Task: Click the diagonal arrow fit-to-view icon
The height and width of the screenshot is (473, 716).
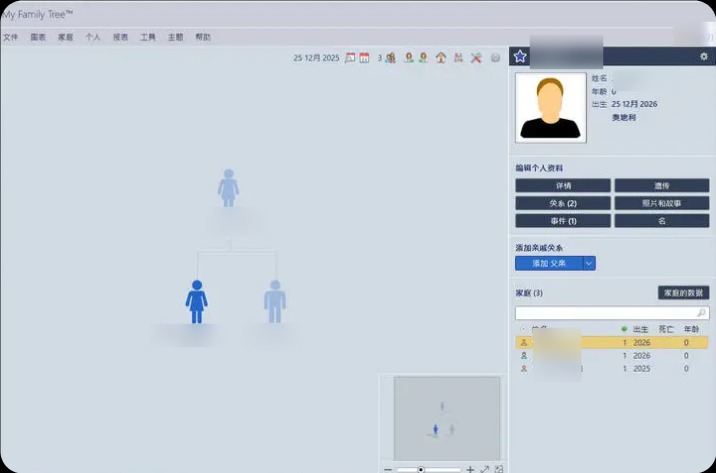Action: pos(484,469)
